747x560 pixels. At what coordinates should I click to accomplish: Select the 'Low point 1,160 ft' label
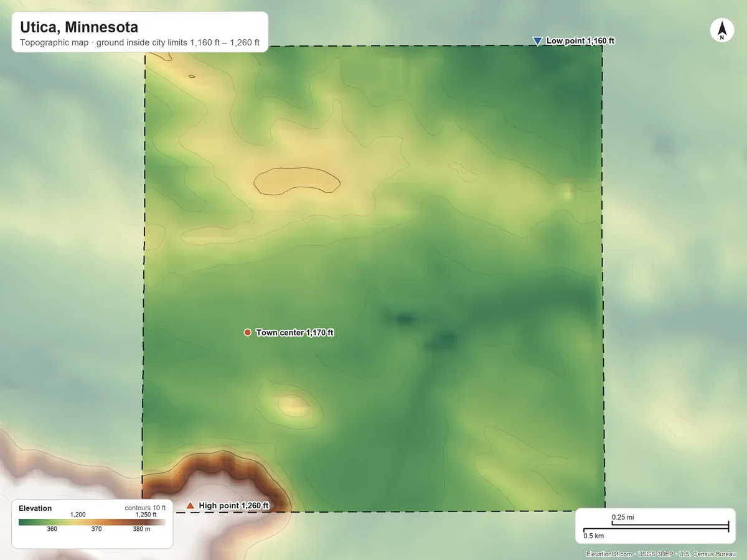click(580, 41)
